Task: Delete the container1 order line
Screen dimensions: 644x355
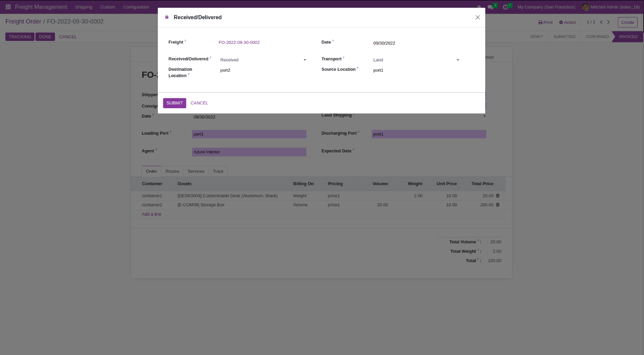Action: coord(498,196)
